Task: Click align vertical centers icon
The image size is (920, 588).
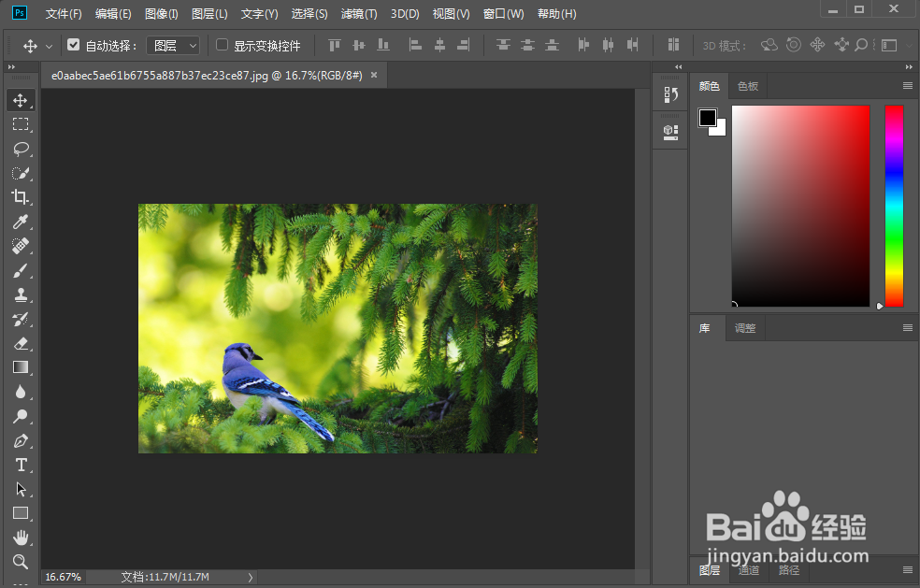Action: pos(358,45)
